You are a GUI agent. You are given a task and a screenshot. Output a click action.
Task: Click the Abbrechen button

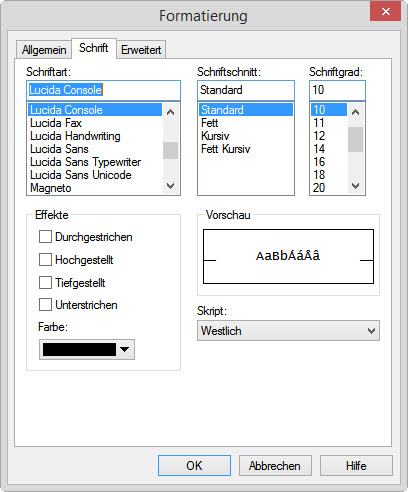coord(275,466)
